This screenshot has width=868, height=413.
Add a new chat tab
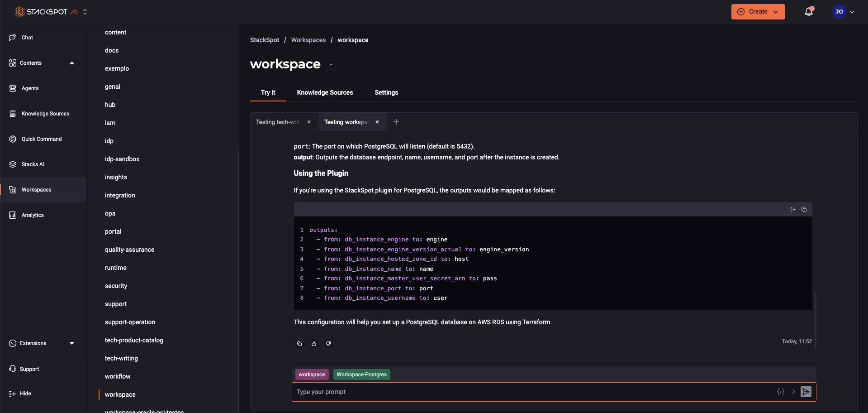point(396,122)
